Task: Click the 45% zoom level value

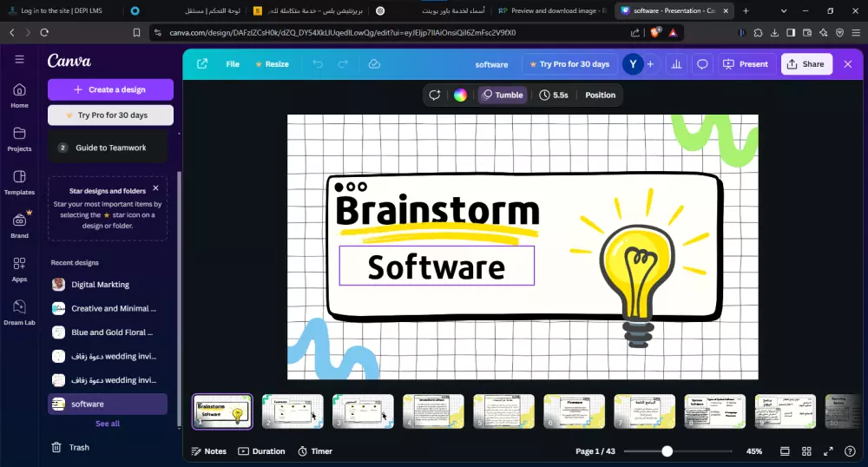Action: tap(754, 451)
